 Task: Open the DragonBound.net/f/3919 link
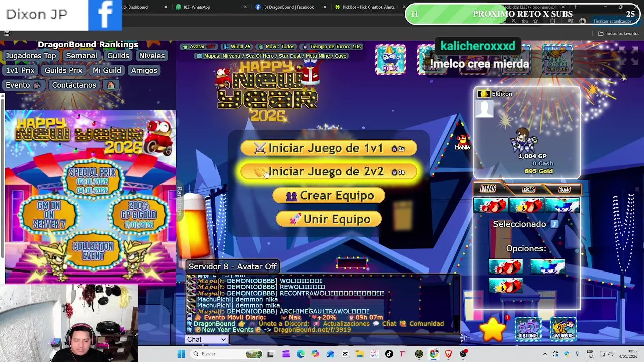tap(312, 330)
